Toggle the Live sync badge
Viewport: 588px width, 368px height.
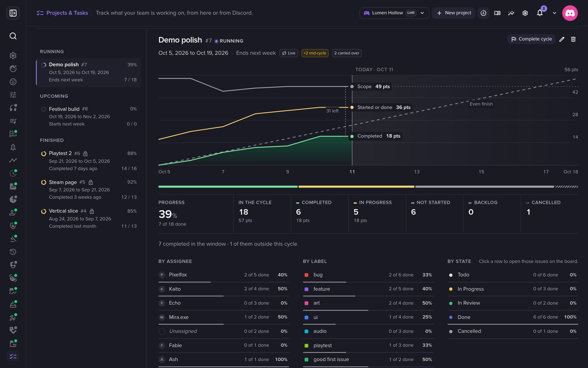tap(289, 53)
